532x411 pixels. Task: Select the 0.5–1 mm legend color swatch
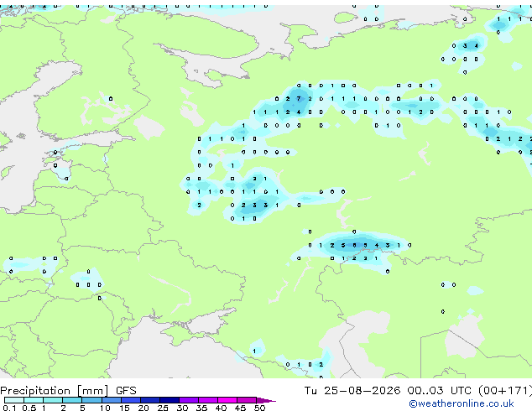(34, 400)
